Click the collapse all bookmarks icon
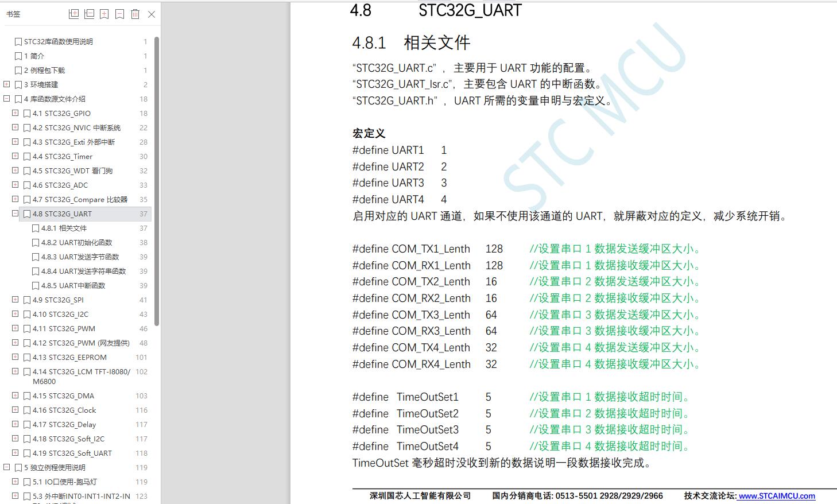Viewport: 837px width, 504px height. click(89, 14)
